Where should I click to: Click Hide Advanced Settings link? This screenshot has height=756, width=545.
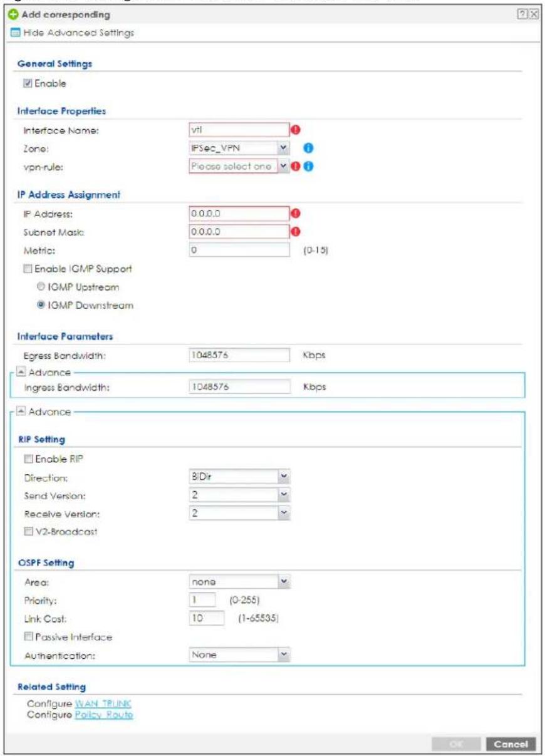pos(80,32)
